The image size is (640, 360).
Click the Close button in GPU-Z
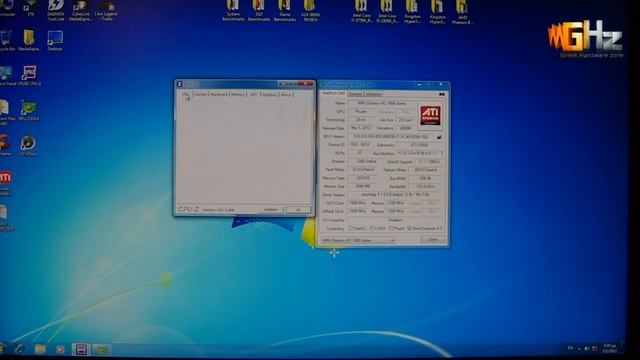tap(433, 240)
